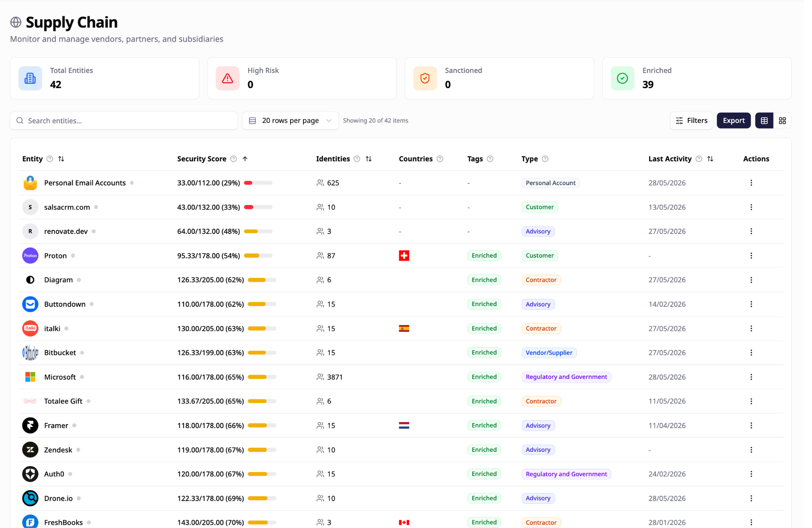Click the Proton entity logo

tap(30, 256)
